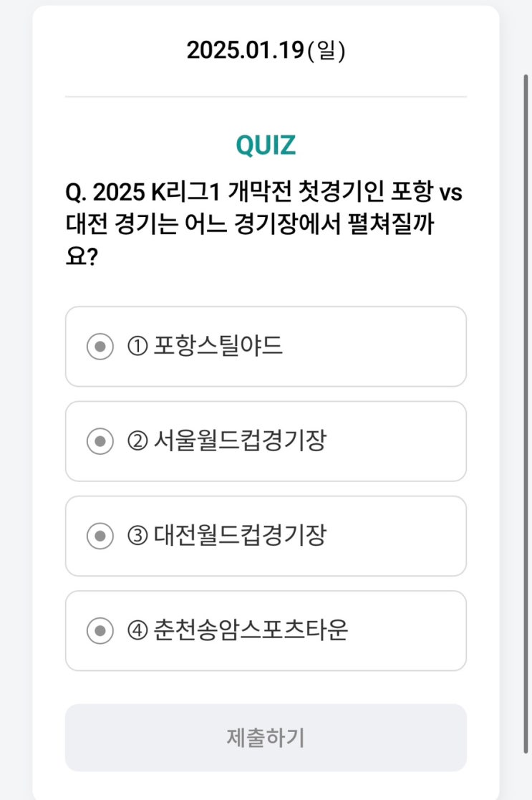Click the 포항스틸야드 answer text
532x800 pixels.
point(218,347)
